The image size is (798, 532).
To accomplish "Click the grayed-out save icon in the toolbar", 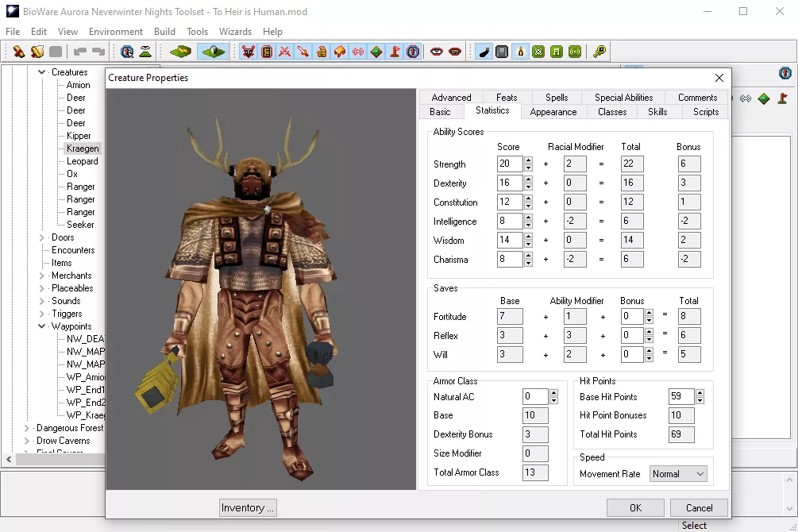I will click(56, 52).
